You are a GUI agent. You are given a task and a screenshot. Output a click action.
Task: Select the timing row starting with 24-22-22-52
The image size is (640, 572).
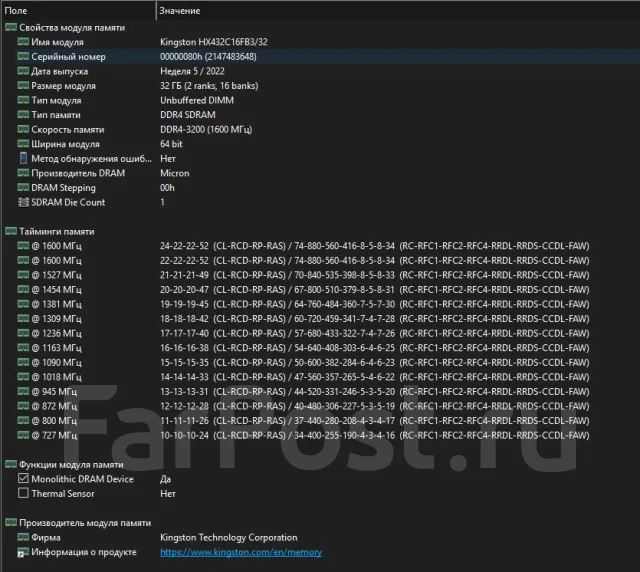[375, 246]
